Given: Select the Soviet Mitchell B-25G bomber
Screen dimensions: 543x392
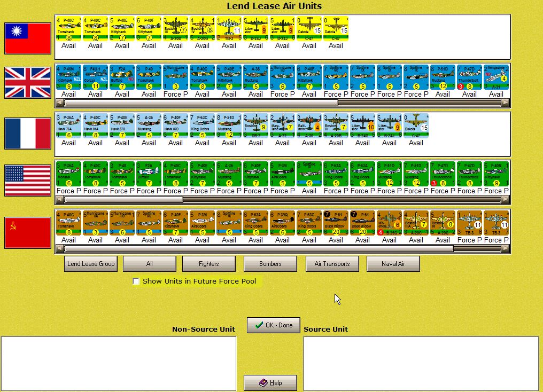Looking at the screenshot, I should pos(389,223).
